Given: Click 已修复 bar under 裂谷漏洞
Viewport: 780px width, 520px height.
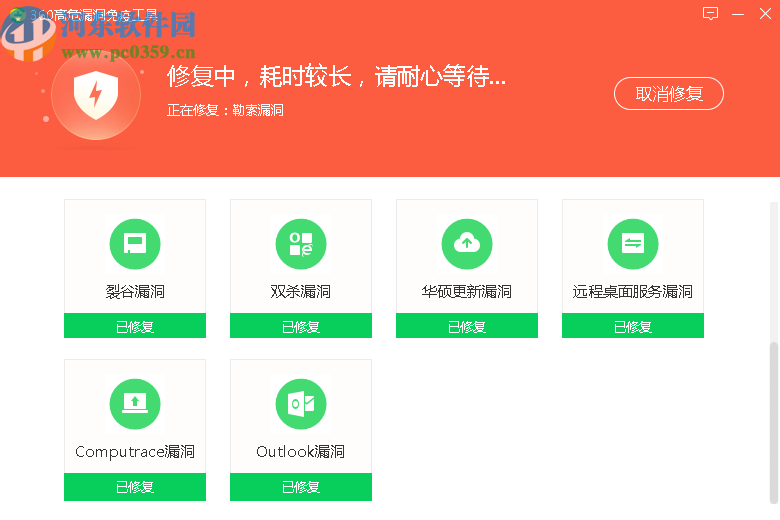Looking at the screenshot, I should pos(135,326).
